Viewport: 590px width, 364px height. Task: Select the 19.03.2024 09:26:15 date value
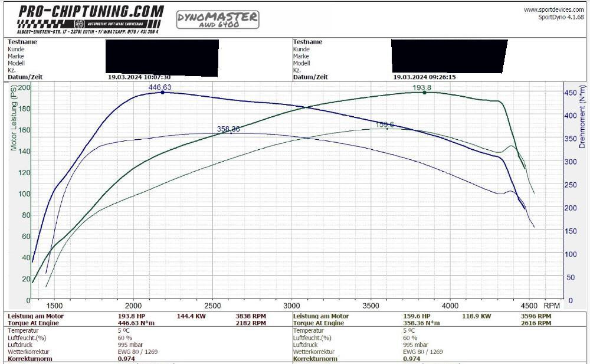point(424,77)
